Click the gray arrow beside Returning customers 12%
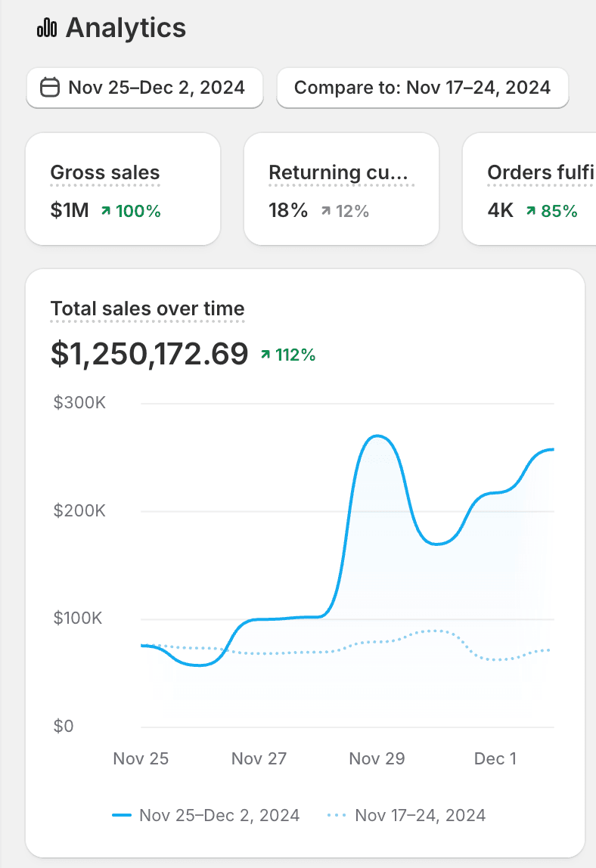 click(x=325, y=211)
